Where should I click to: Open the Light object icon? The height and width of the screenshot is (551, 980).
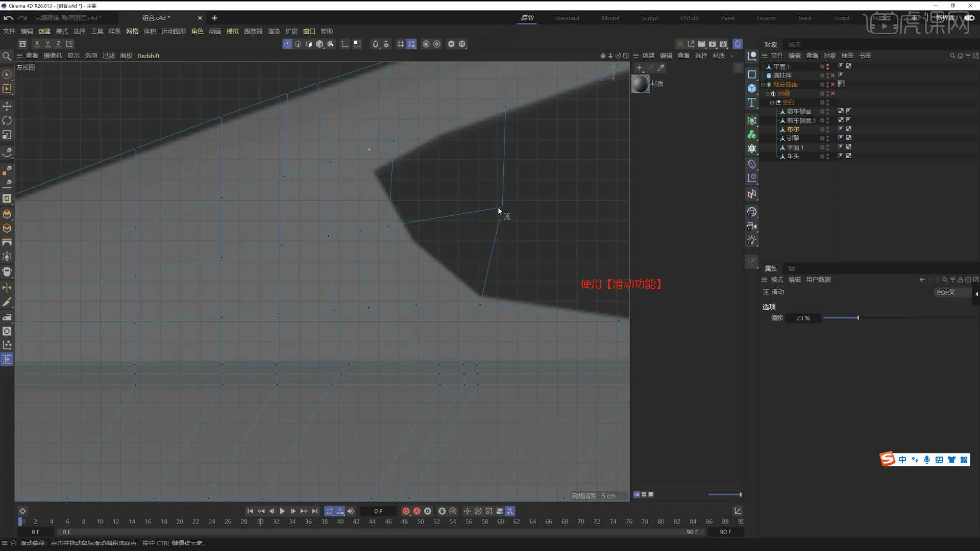click(x=752, y=240)
